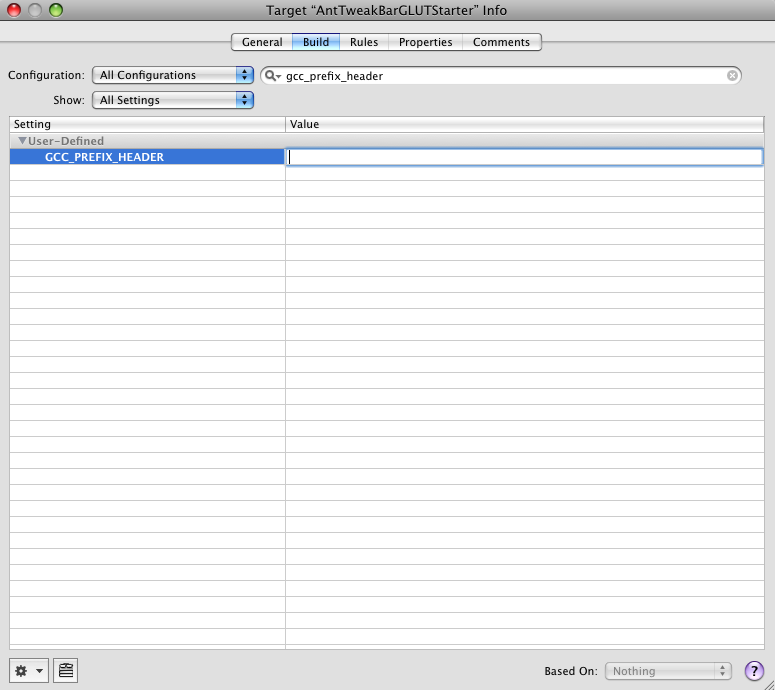
Task: Click the list icon button beside the gear
Action: point(66,671)
